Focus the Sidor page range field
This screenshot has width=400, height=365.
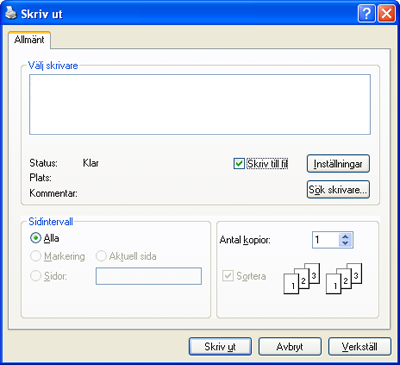[x=149, y=276]
